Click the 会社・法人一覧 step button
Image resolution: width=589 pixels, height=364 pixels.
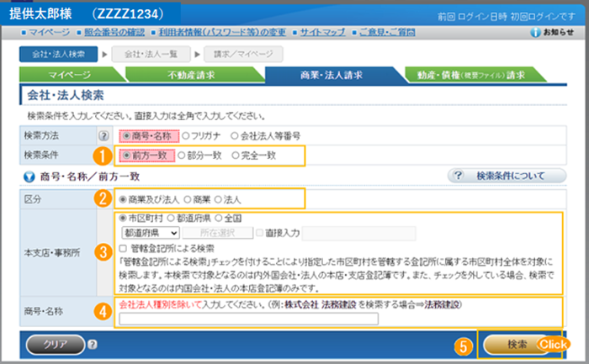coord(151,54)
